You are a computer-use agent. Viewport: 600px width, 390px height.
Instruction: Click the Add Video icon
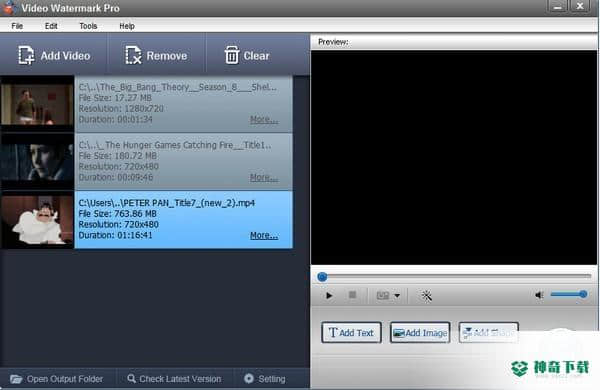pos(26,56)
